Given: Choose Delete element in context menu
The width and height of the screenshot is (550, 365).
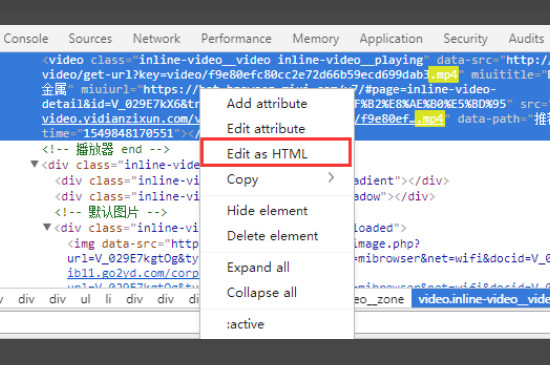Looking at the screenshot, I should [x=277, y=236].
